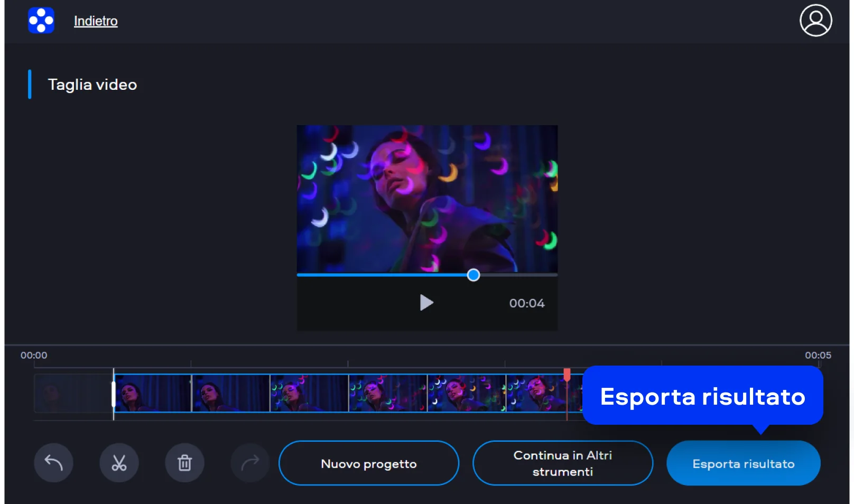Click the large Esporta risultato tooltip bubble

pos(702,396)
